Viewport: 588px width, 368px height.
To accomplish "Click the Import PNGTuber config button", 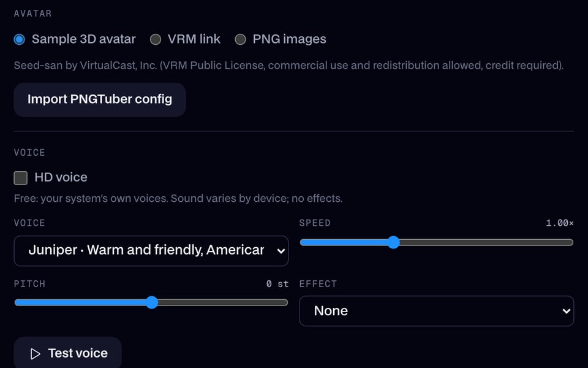I will click(x=100, y=99).
